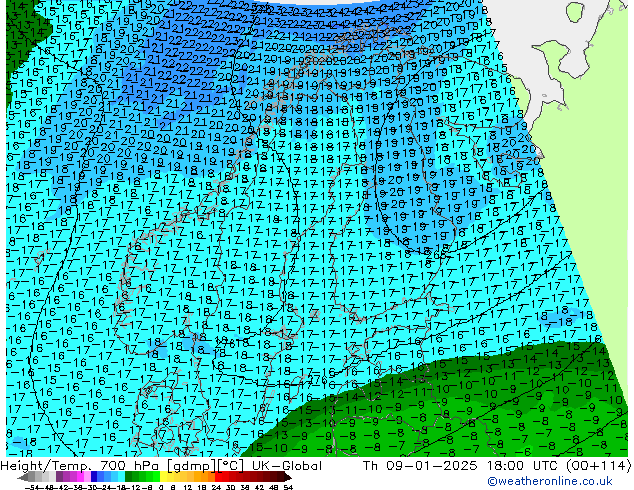
Task: Click the "(00+114)" forecast offset label
Action: [x=597, y=466]
